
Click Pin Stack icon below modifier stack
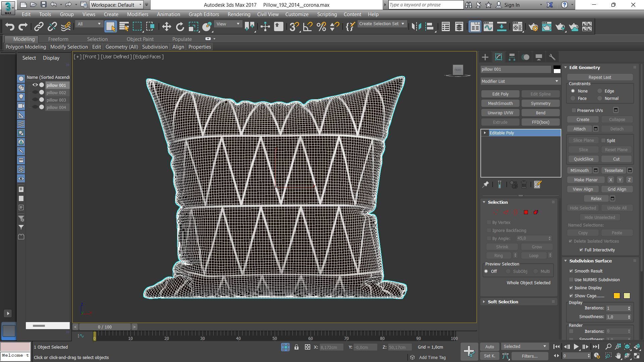(485, 185)
